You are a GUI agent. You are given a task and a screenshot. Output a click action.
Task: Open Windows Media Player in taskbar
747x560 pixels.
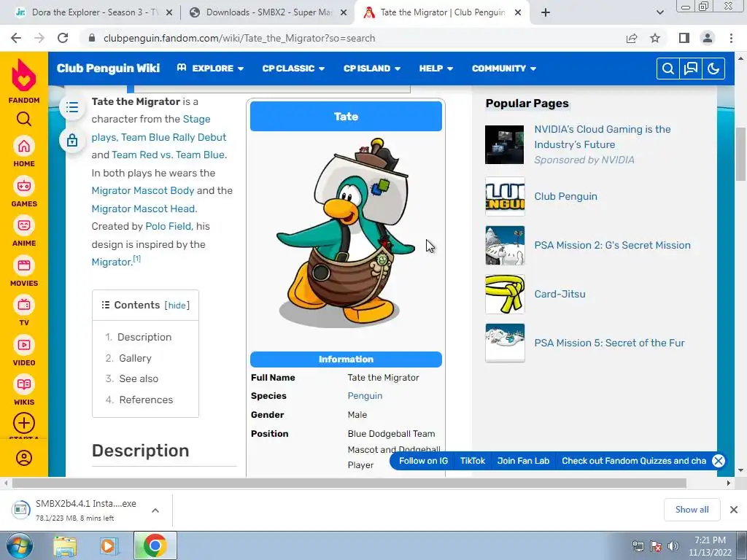[x=108, y=546]
